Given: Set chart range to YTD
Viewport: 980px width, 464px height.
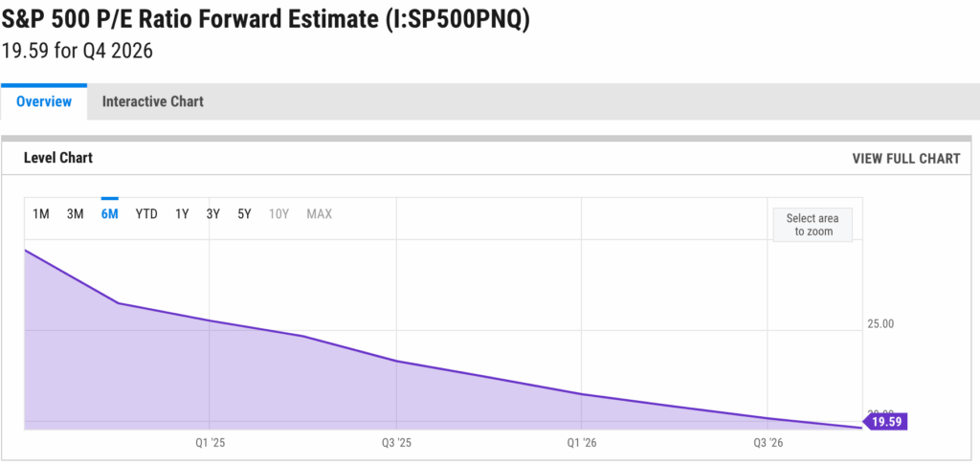Looking at the screenshot, I should 146,214.
